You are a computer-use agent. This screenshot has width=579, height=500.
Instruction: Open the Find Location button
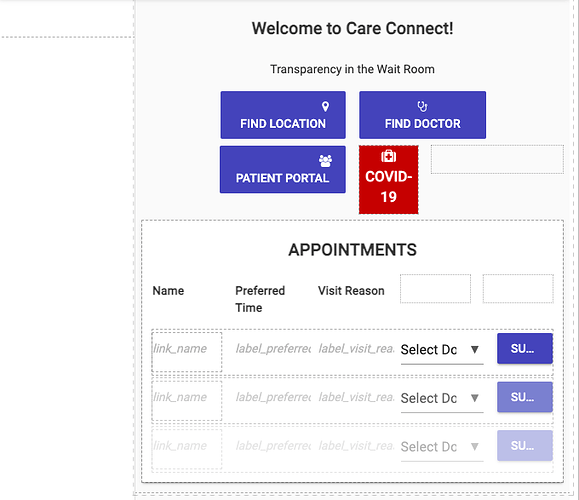pyautogui.click(x=283, y=115)
